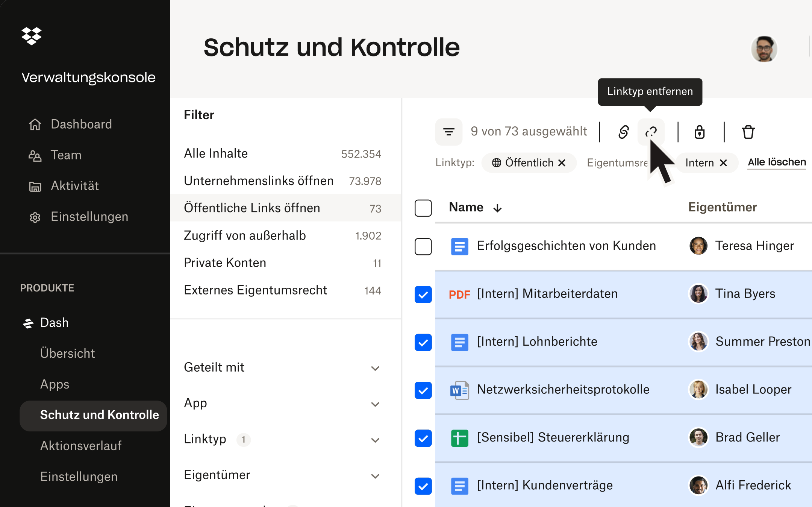The width and height of the screenshot is (812, 507).
Task: Remove the Öffentlich filter chip
Action: tap(562, 162)
